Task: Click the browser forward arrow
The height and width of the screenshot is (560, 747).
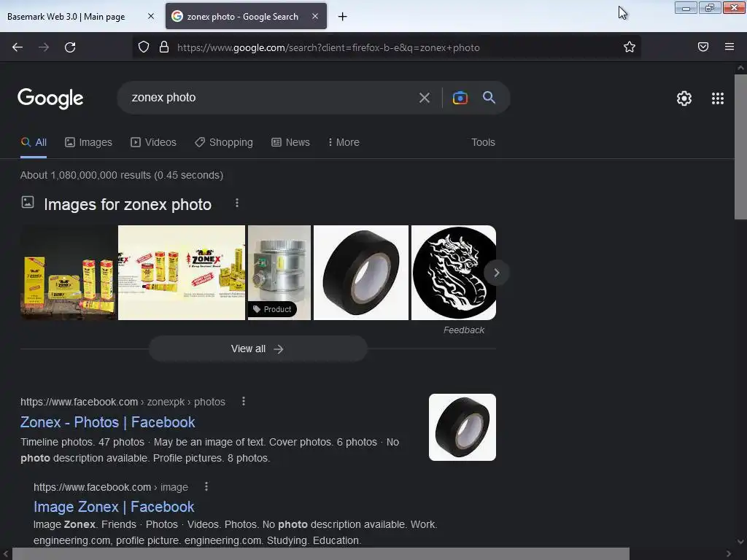Action: click(x=44, y=47)
